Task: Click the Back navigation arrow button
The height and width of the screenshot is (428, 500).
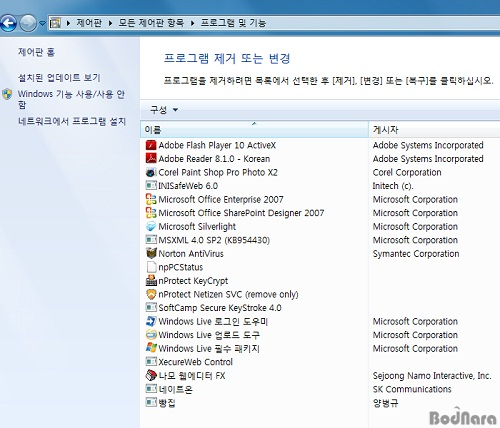Action: pyautogui.click(x=8, y=23)
